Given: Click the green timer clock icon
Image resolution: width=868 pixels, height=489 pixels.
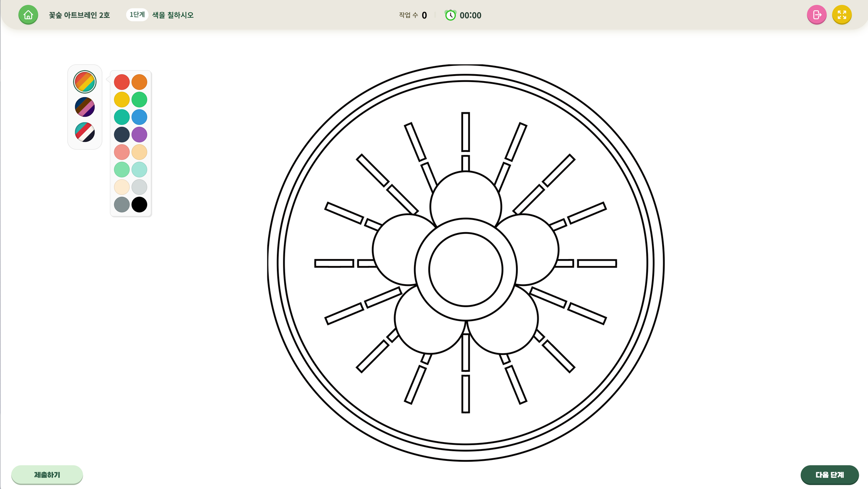Looking at the screenshot, I should pos(450,15).
